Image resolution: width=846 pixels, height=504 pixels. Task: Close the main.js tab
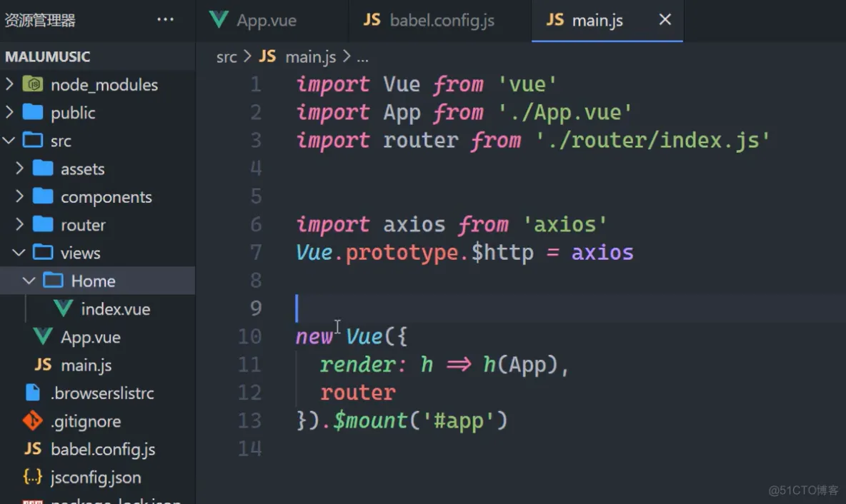(x=665, y=20)
